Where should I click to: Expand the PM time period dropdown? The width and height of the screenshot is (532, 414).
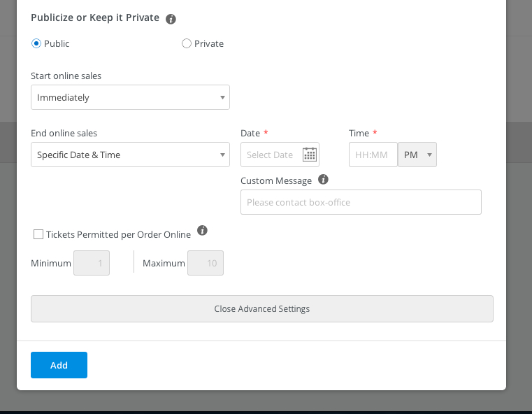pyautogui.click(x=417, y=155)
